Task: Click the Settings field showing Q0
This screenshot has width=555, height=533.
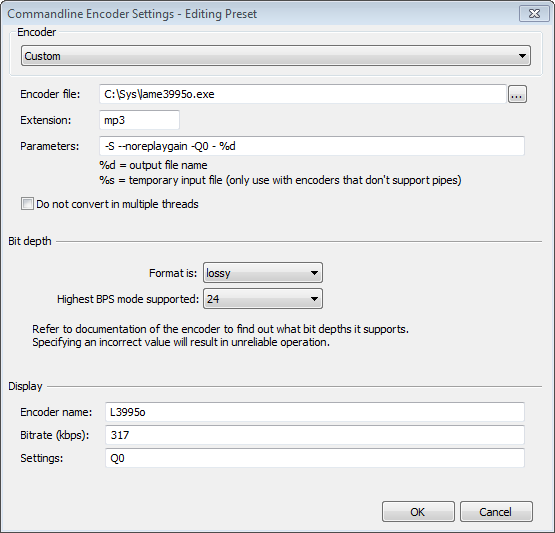Action: (x=315, y=458)
